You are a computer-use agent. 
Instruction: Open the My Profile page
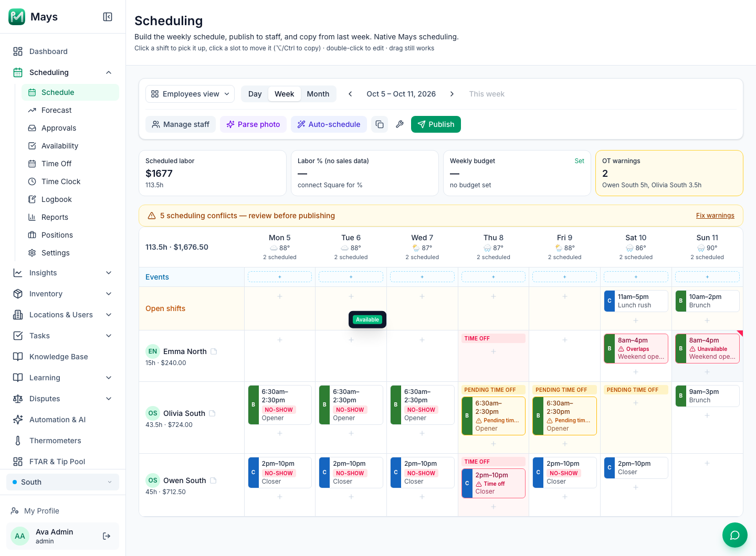63,511
